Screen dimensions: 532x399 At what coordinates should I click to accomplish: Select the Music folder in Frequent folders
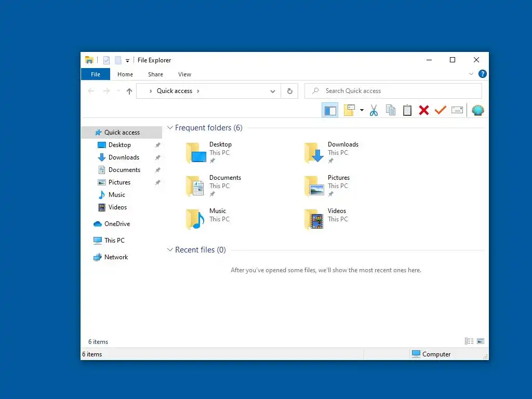pyautogui.click(x=208, y=219)
